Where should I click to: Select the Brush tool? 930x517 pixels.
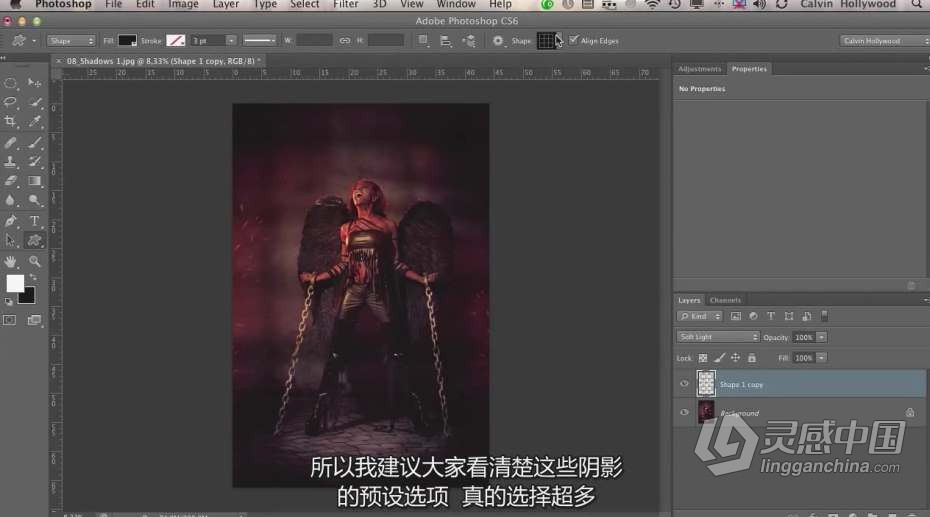coord(34,142)
